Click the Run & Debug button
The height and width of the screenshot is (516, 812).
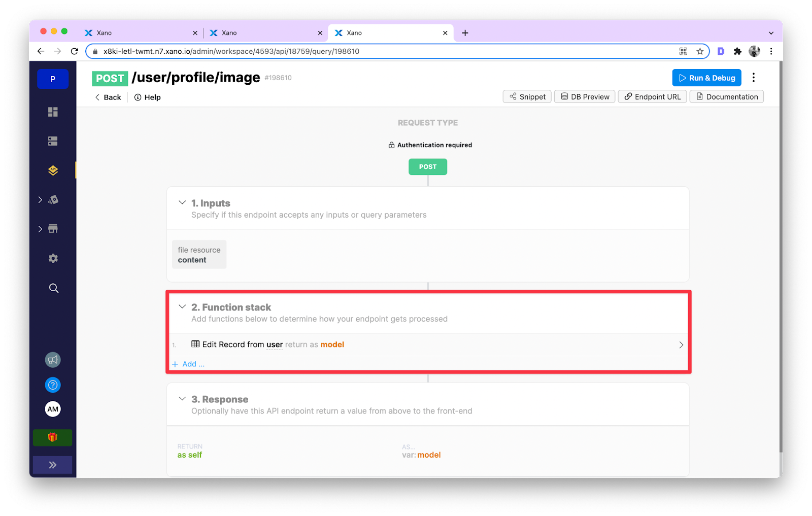pos(706,77)
